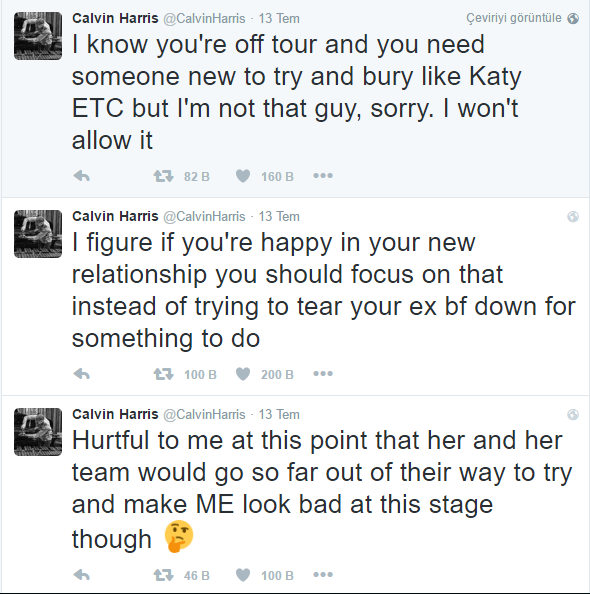The width and height of the screenshot is (590, 594).
Task: Open more options on third tweet
Action: tap(323, 575)
